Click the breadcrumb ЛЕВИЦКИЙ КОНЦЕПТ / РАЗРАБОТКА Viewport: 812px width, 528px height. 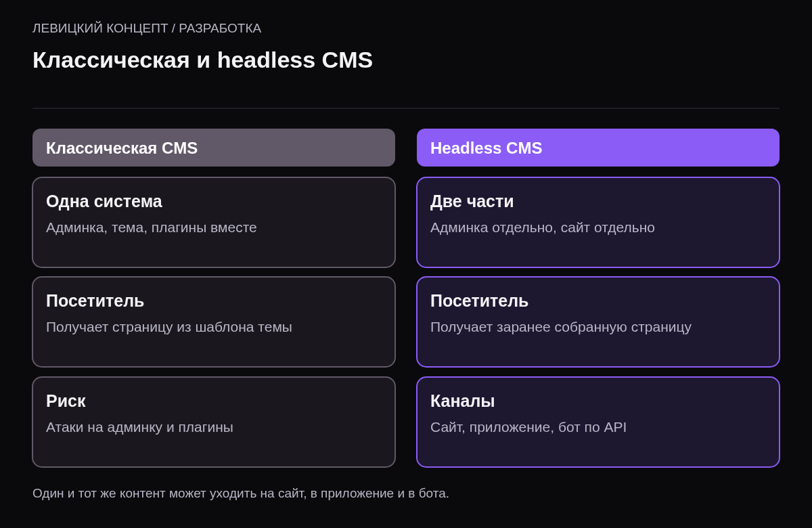click(147, 28)
